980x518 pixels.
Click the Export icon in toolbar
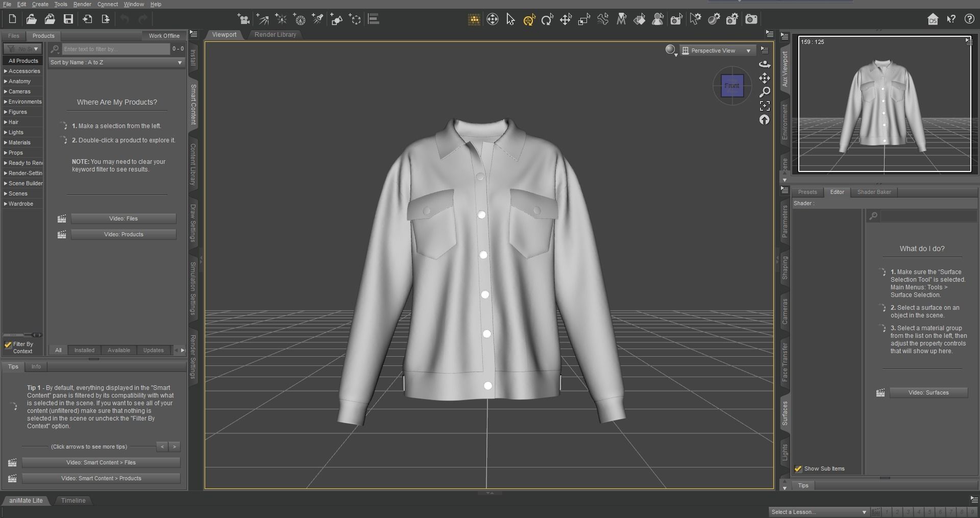pos(106,19)
